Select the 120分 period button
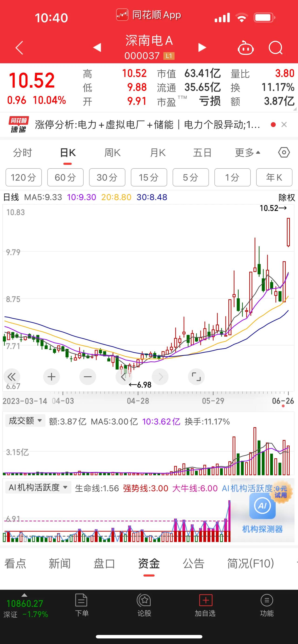 (x=24, y=177)
